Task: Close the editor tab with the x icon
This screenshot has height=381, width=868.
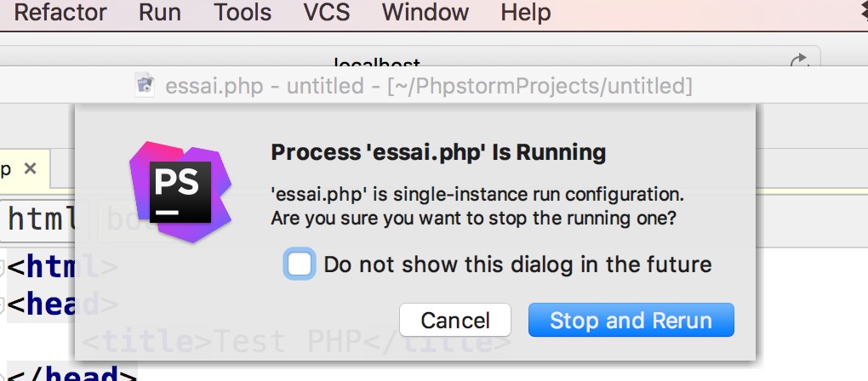Action: [x=30, y=168]
